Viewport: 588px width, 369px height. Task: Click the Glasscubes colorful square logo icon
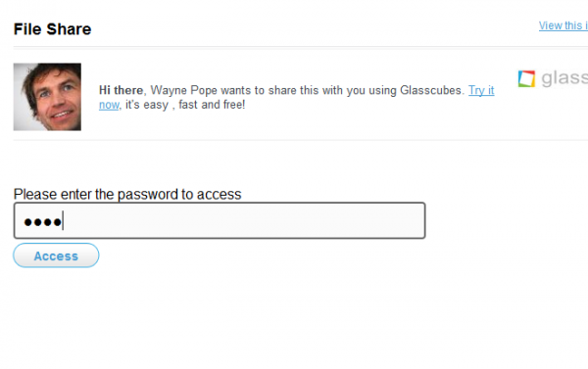pos(526,78)
